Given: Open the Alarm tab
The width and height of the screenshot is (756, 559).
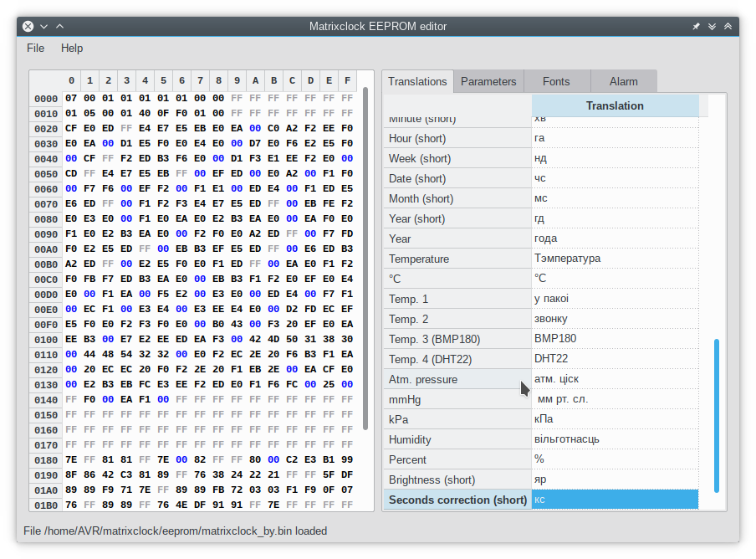Looking at the screenshot, I should coord(623,81).
